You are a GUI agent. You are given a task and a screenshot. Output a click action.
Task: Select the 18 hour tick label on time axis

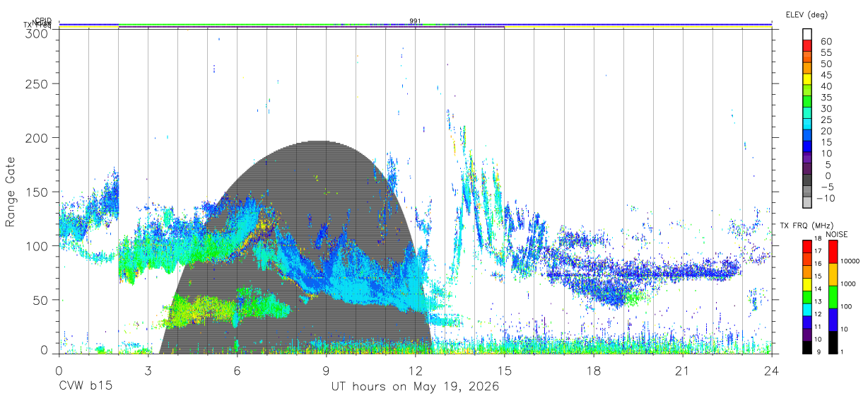point(593,370)
